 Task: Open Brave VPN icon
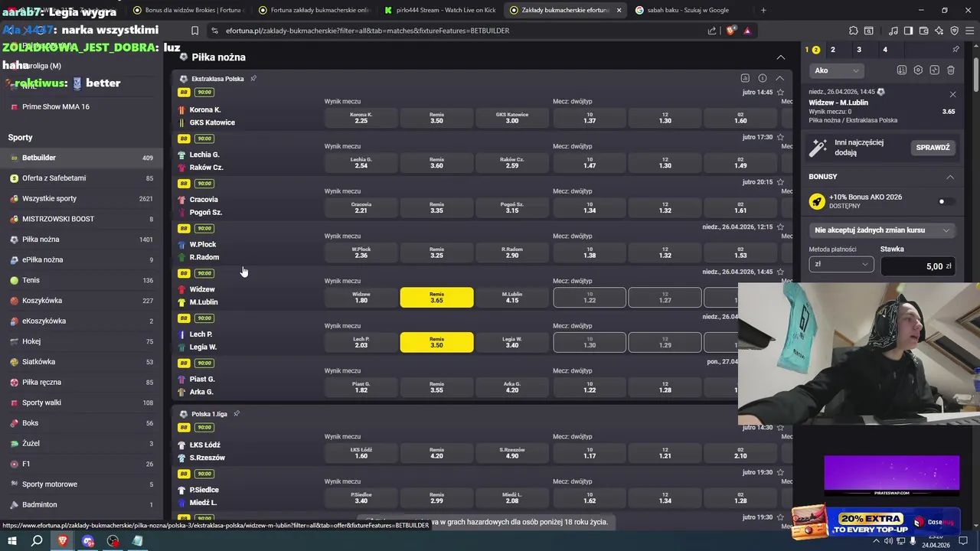coord(954,31)
